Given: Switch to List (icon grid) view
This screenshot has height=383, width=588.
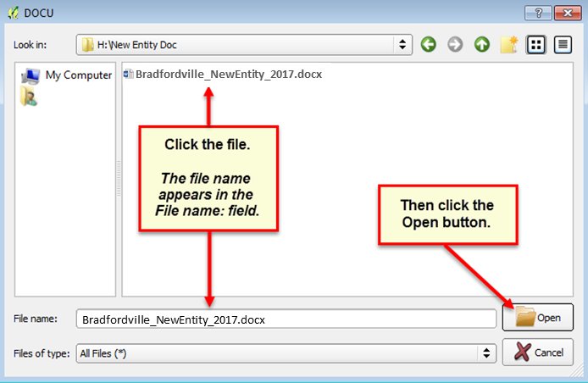Looking at the screenshot, I should coord(535,45).
